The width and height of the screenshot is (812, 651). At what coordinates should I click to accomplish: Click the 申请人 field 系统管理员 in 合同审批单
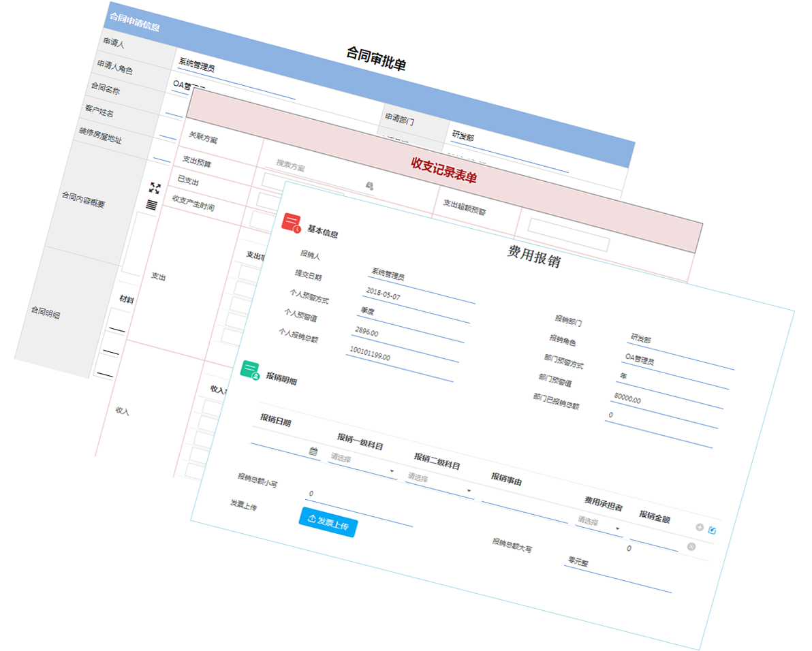(x=236, y=76)
